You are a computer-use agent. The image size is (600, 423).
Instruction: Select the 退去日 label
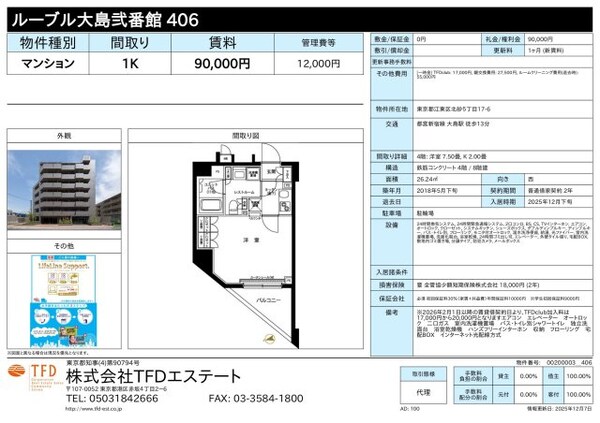392,201
